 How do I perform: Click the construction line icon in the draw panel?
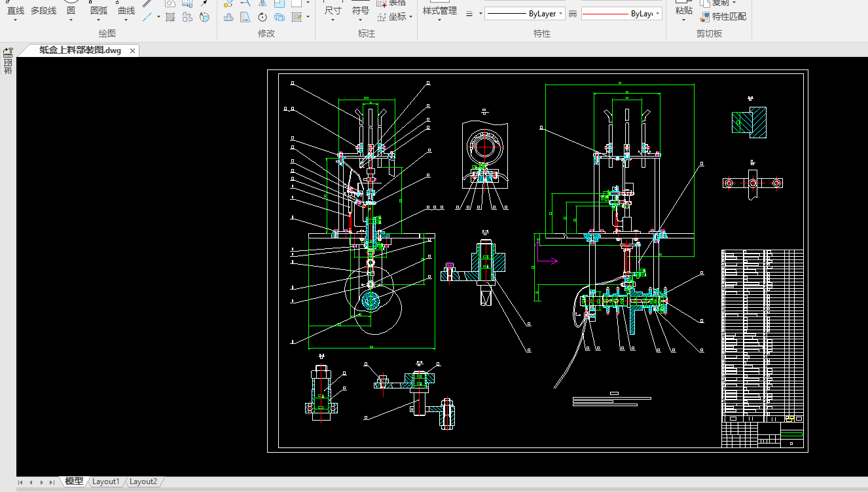pyautogui.click(x=148, y=17)
